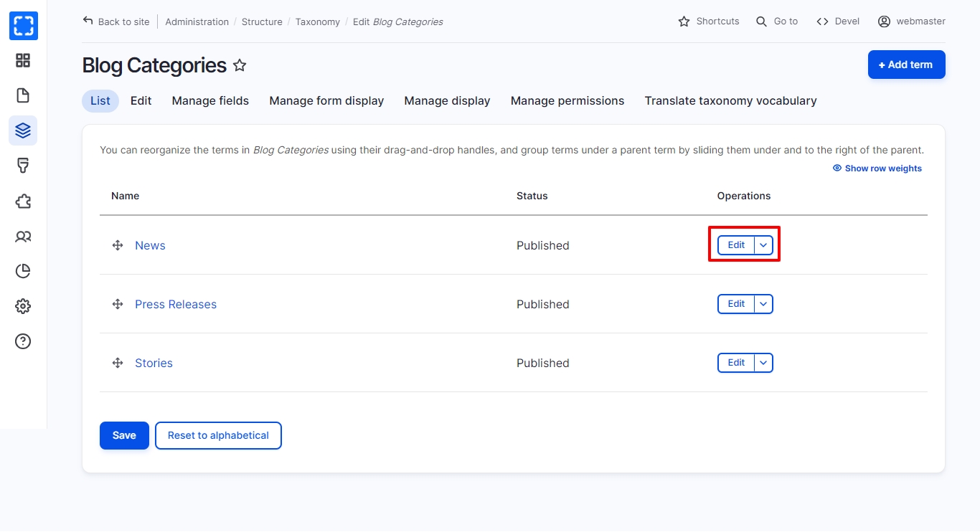This screenshot has width=980, height=532.
Task: Open the Dashboard grid icon in sidebar
Action: point(23,60)
